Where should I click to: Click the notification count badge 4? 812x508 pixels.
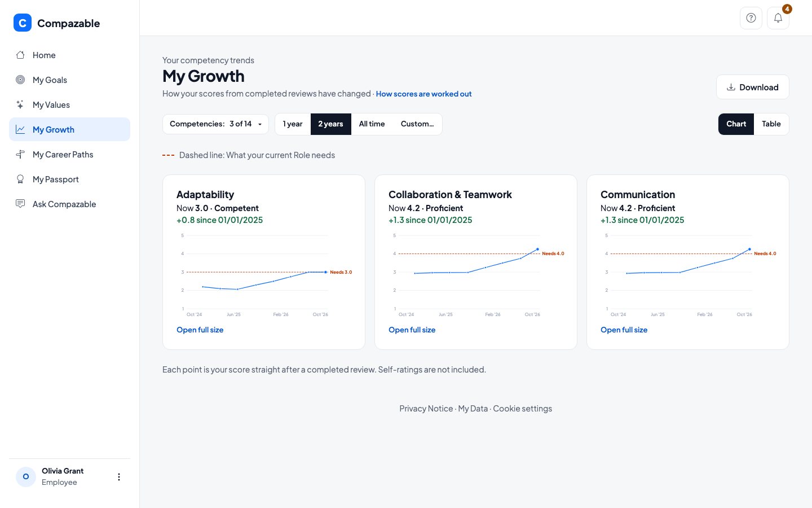pyautogui.click(x=787, y=9)
